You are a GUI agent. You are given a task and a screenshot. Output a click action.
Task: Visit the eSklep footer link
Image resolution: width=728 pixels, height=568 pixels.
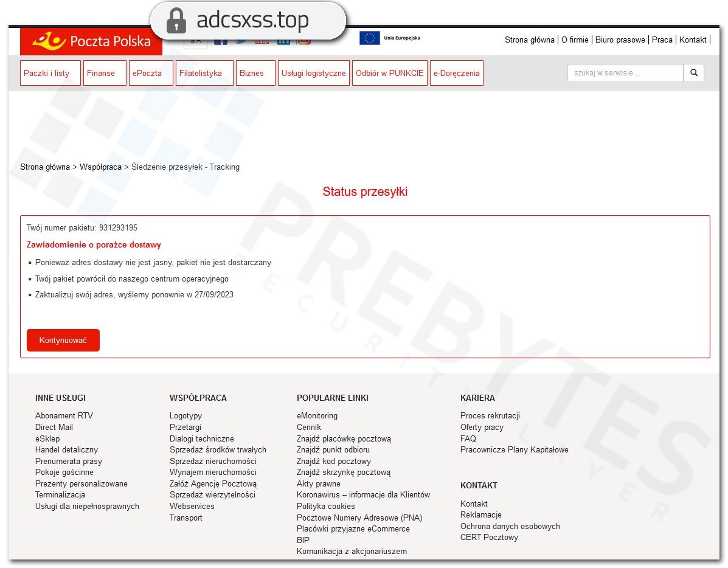(x=47, y=439)
